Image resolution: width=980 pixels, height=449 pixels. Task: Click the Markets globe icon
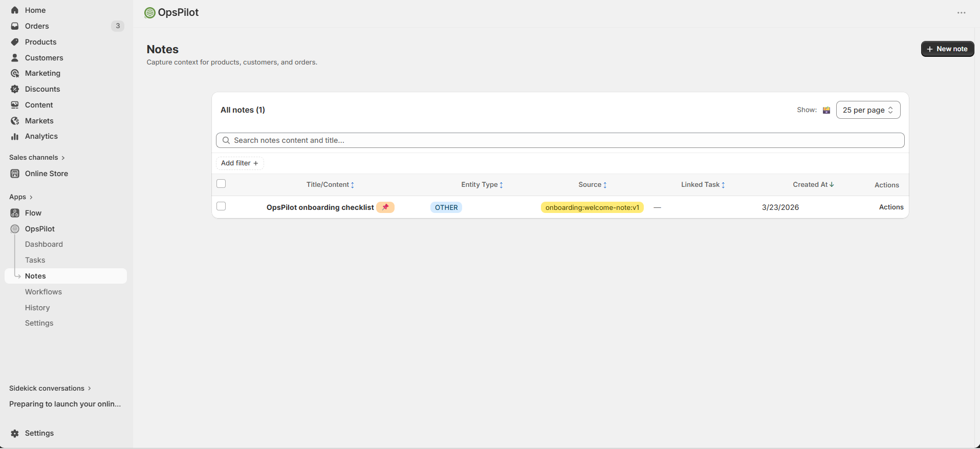15,121
